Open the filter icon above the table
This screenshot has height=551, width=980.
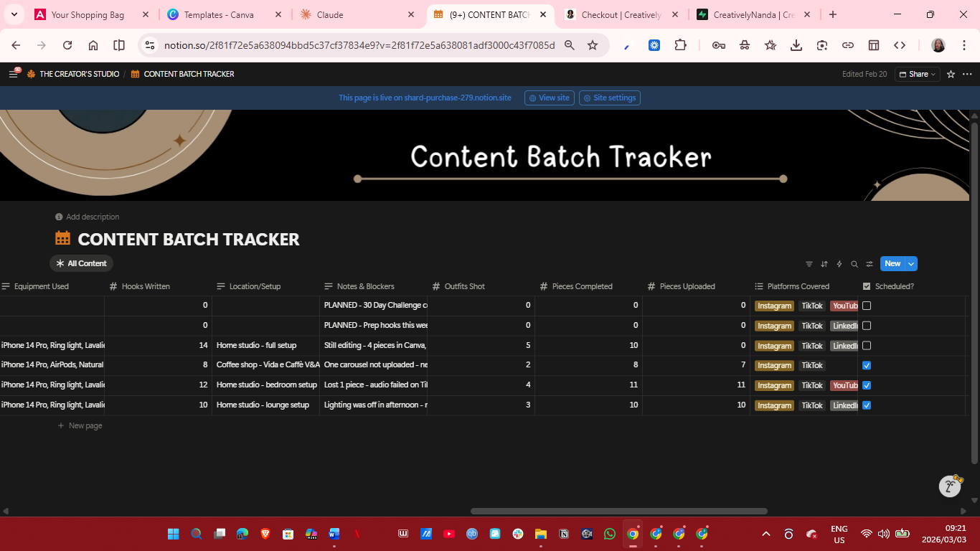(809, 264)
